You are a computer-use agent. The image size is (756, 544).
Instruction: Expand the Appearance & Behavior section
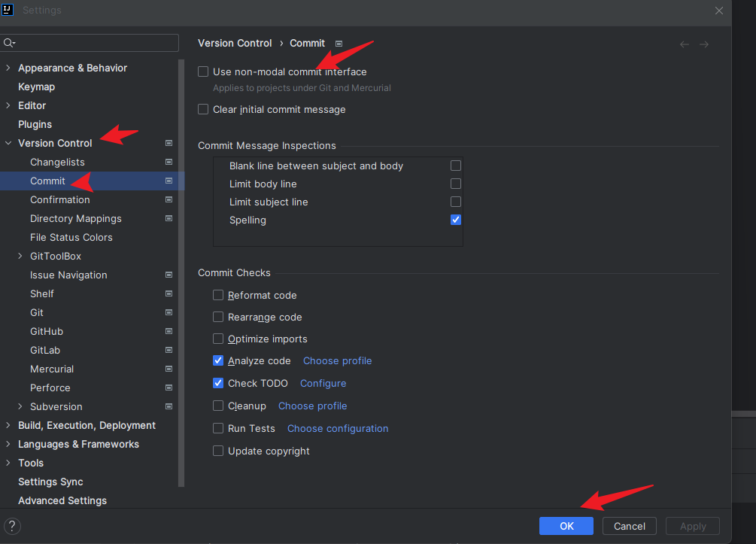pos(8,68)
